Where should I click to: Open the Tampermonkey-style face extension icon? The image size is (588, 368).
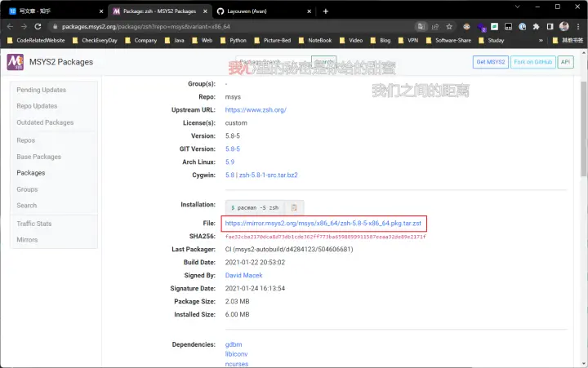point(466,27)
